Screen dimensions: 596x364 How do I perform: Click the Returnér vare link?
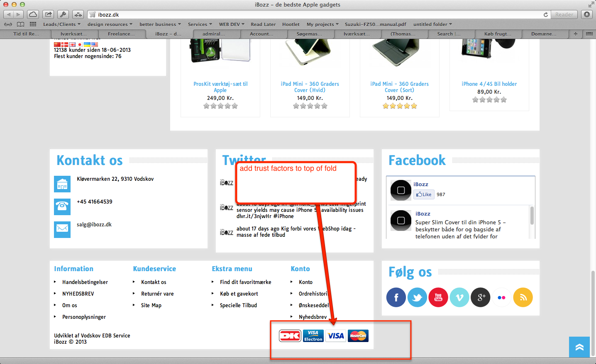157,294
